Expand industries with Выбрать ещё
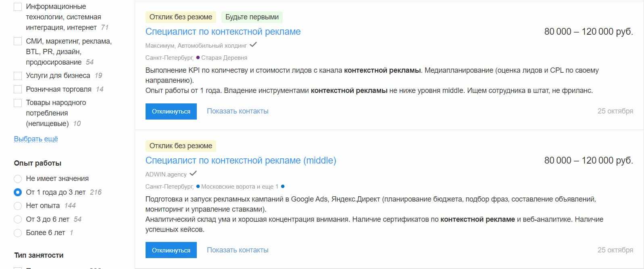644x269 pixels. tap(36, 139)
